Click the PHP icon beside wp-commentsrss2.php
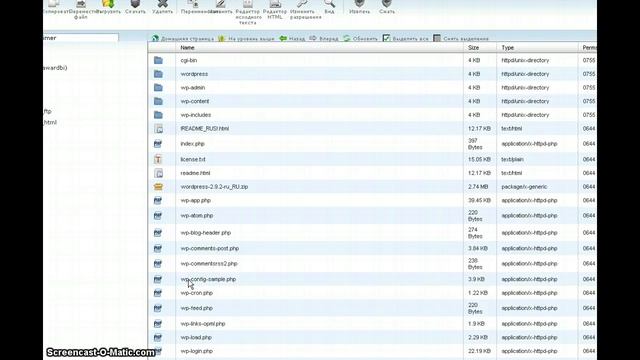 158,264
